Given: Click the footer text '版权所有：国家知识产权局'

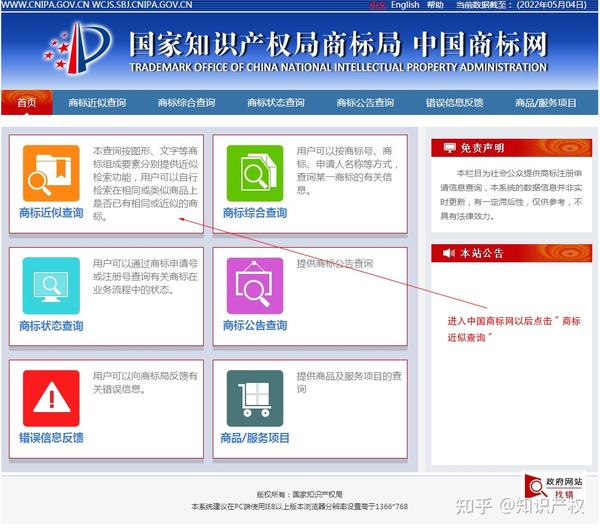Looking at the screenshot, I should (299, 494).
